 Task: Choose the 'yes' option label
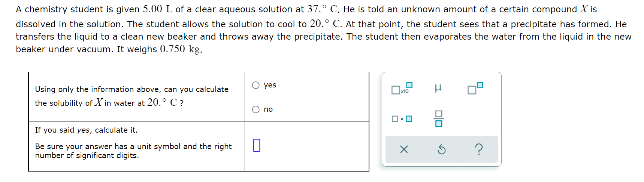coord(270,85)
